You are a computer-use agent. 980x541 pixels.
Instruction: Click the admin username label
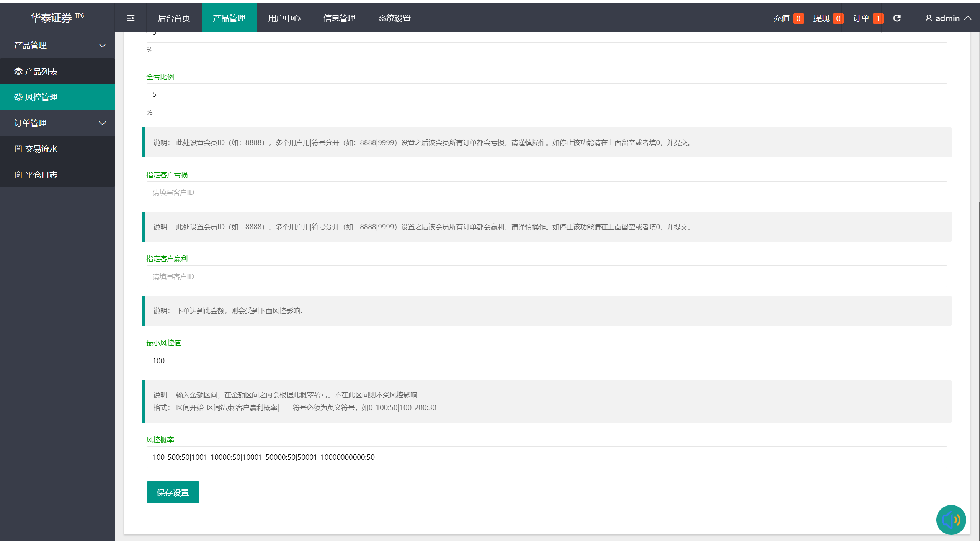[x=947, y=18]
